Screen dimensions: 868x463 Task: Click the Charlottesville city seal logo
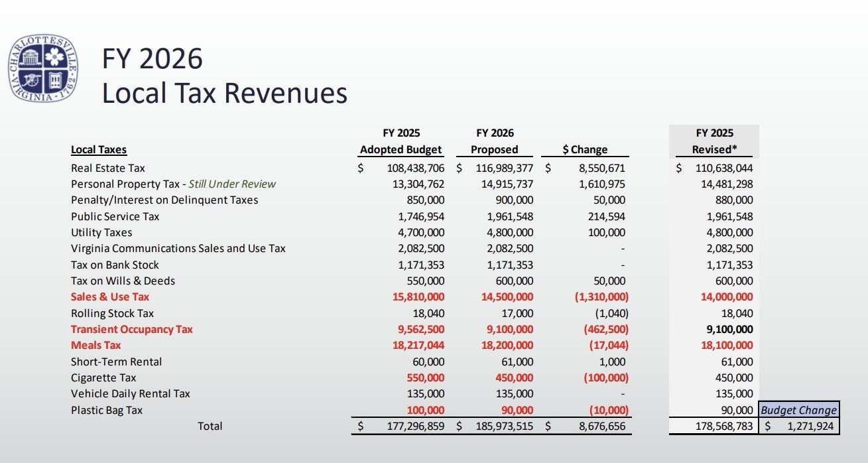43,68
